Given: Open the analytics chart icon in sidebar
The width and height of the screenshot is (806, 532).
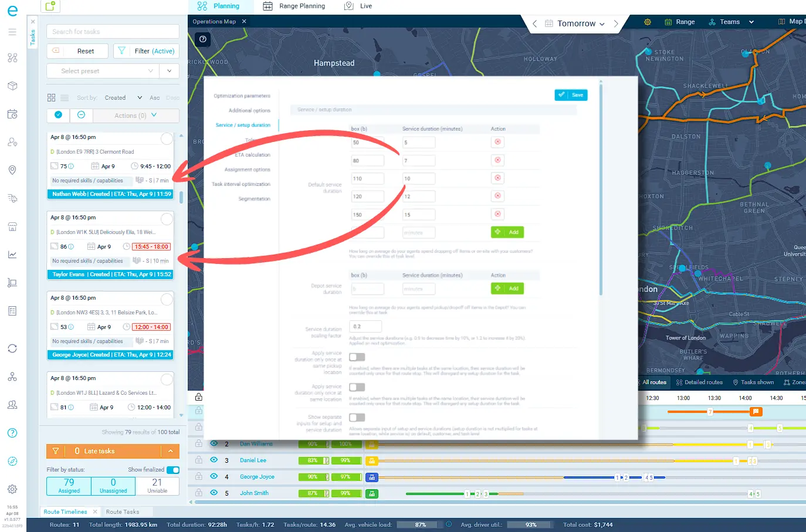Looking at the screenshot, I should click(12, 255).
